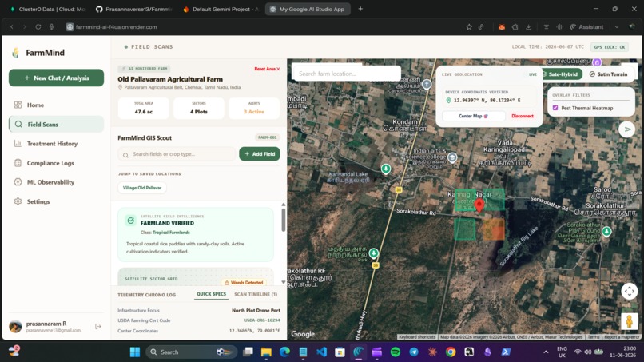Switch to the Scan Timeline (1) tab
Screen dimensions: 644x362
tap(256, 294)
